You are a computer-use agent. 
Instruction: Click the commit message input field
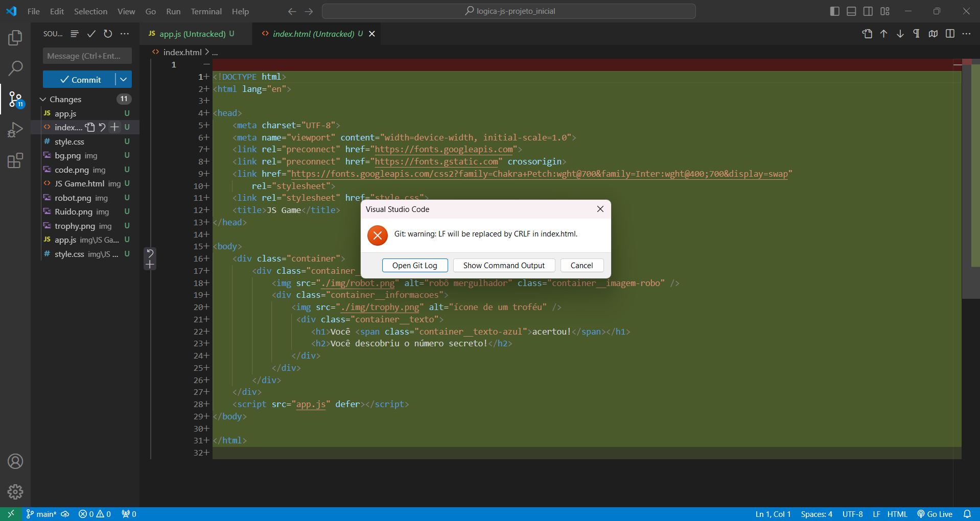87,56
